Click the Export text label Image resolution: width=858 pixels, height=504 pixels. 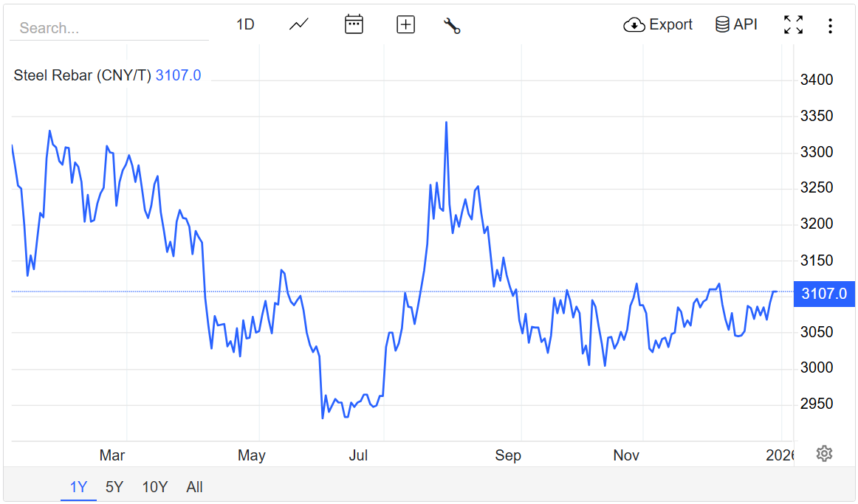pos(670,24)
